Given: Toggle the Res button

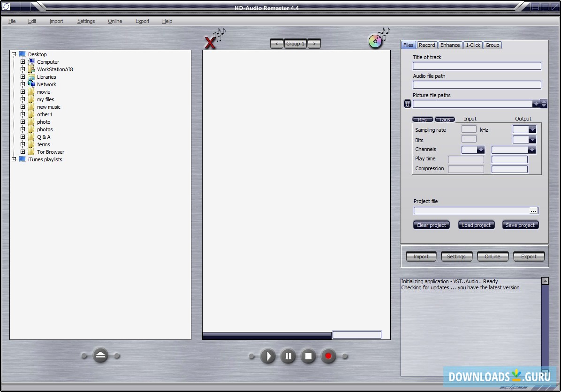Looking at the screenshot, I should 423,120.
